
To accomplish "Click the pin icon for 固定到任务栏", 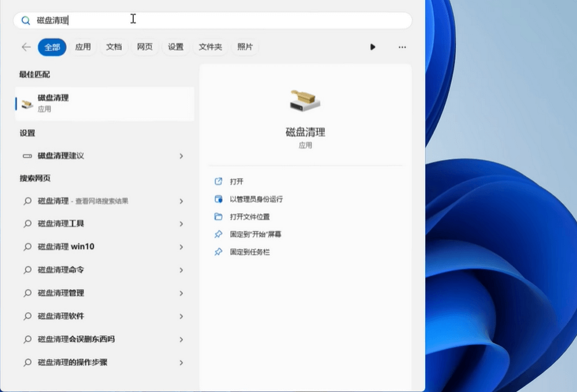I will (218, 252).
